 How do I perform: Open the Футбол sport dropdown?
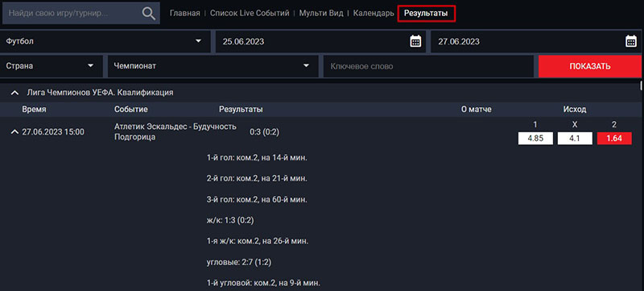(105, 41)
